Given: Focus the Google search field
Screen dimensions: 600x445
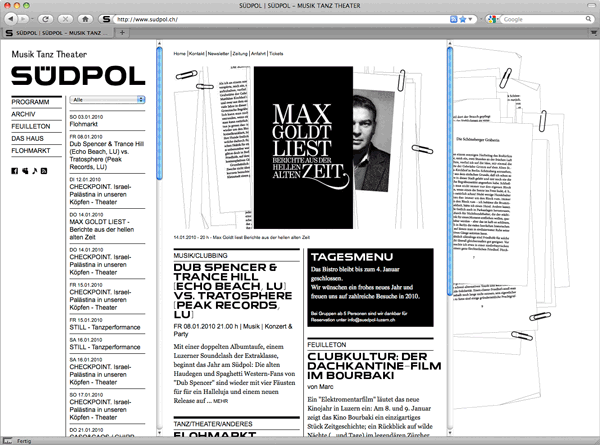Looking at the screenshot, I should click(x=543, y=19).
